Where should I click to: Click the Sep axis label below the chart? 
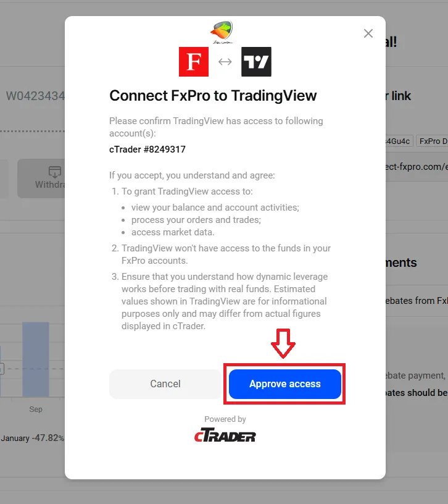tap(36, 409)
